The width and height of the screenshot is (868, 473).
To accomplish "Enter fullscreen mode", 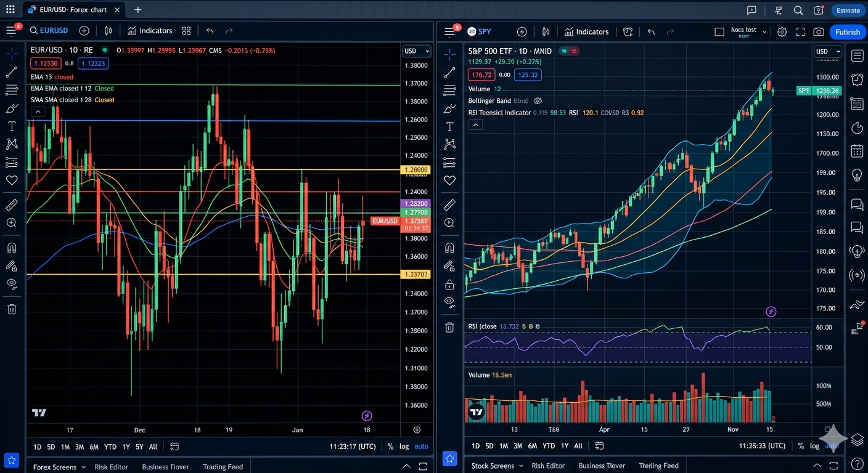I will point(800,31).
